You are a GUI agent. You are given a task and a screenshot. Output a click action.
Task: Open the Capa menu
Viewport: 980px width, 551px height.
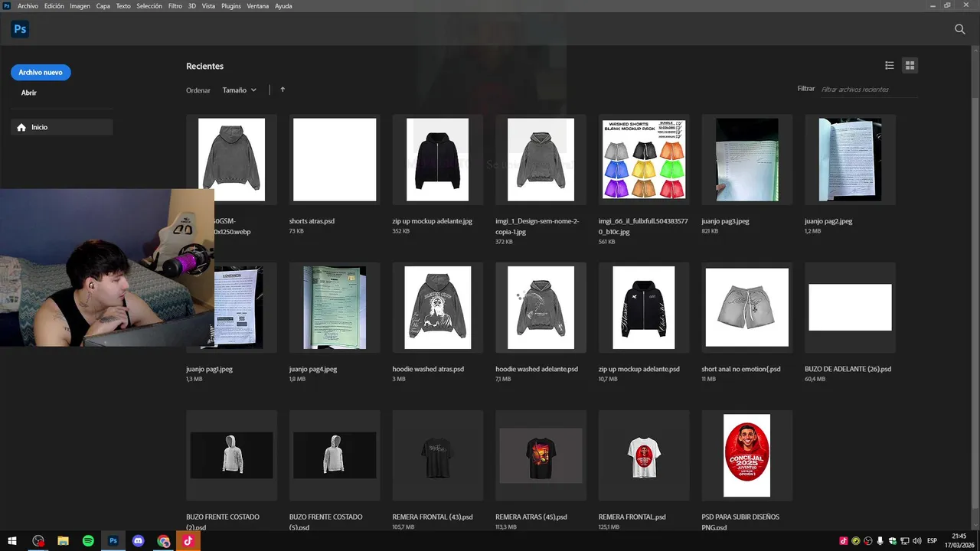tap(103, 5)
